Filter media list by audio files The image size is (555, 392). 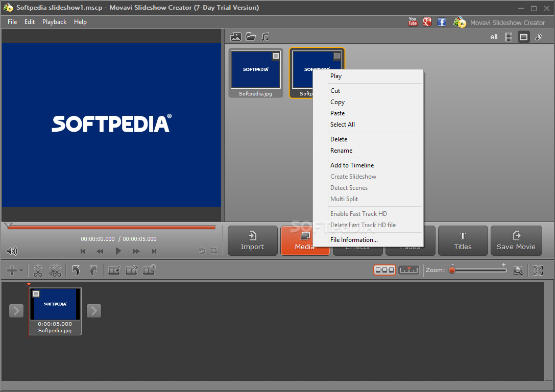tap(538, 37)
